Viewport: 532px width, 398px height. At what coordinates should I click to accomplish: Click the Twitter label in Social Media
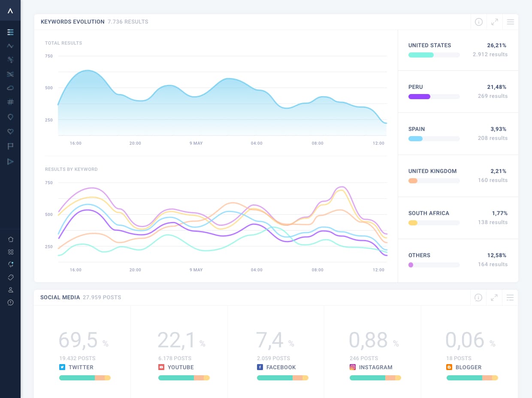tap(81, 368)
